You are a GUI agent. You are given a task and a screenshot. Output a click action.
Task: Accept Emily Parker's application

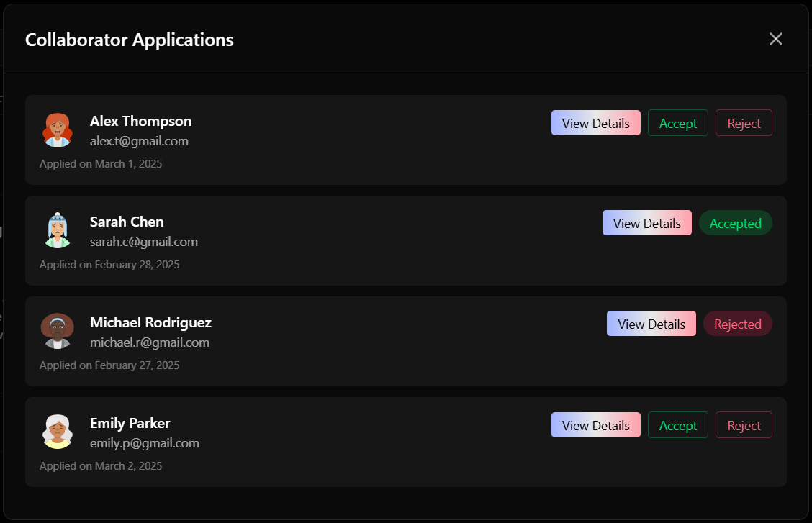point(677,425)
